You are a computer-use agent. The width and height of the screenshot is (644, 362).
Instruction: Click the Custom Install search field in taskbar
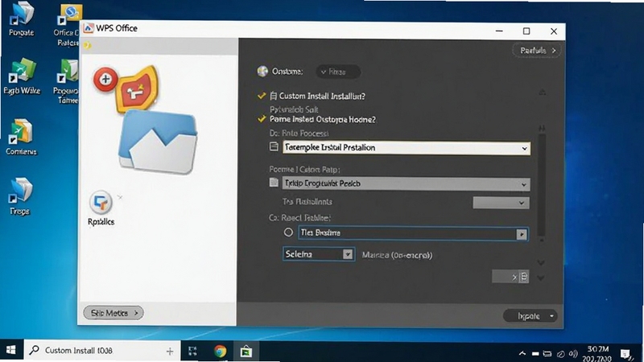(102, 351)
